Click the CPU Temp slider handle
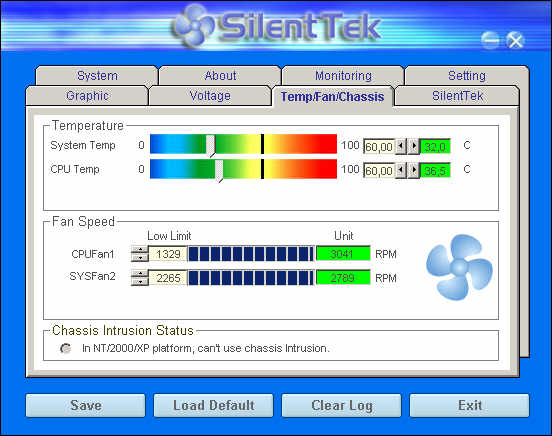This screenshot has width=552, height=436. coord(219,171)
